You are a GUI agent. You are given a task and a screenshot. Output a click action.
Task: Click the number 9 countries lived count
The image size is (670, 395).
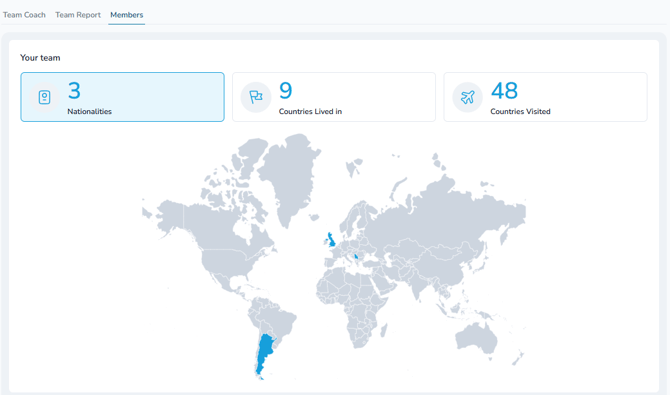[285, 91]
